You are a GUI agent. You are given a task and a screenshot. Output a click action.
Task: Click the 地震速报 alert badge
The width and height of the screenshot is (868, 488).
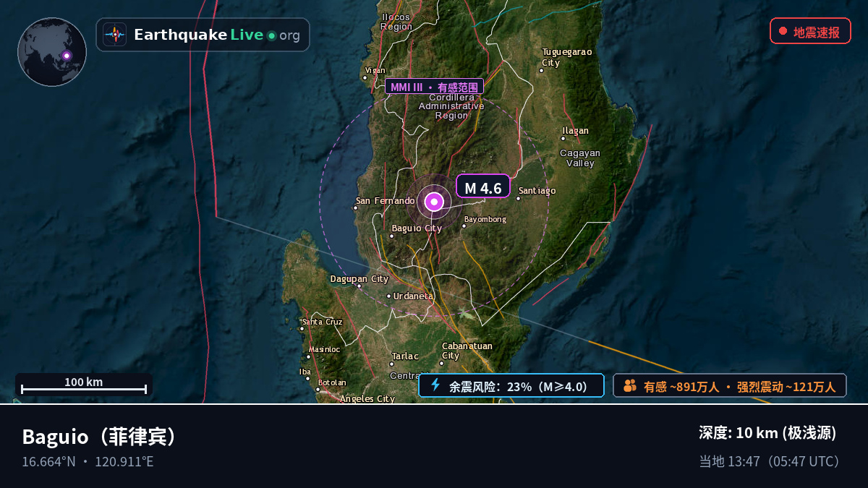(x=810, y=31)
